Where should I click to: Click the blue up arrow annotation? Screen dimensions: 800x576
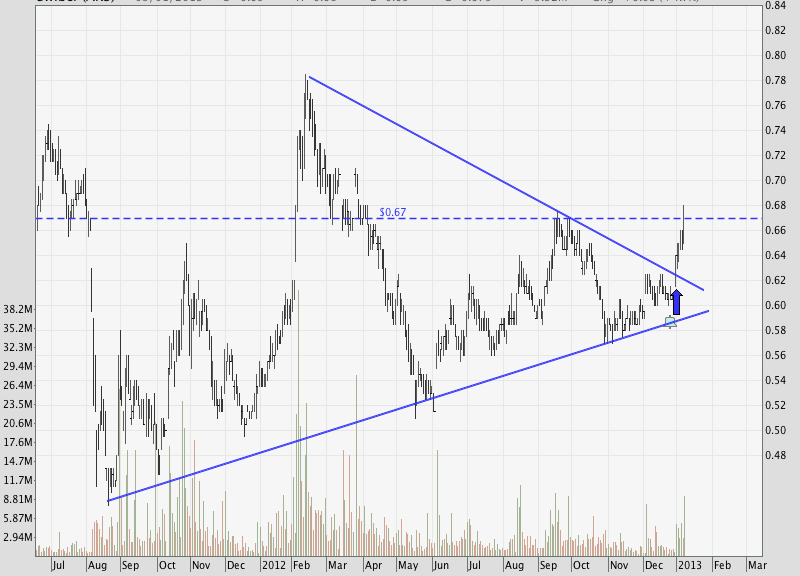point(676,302)
